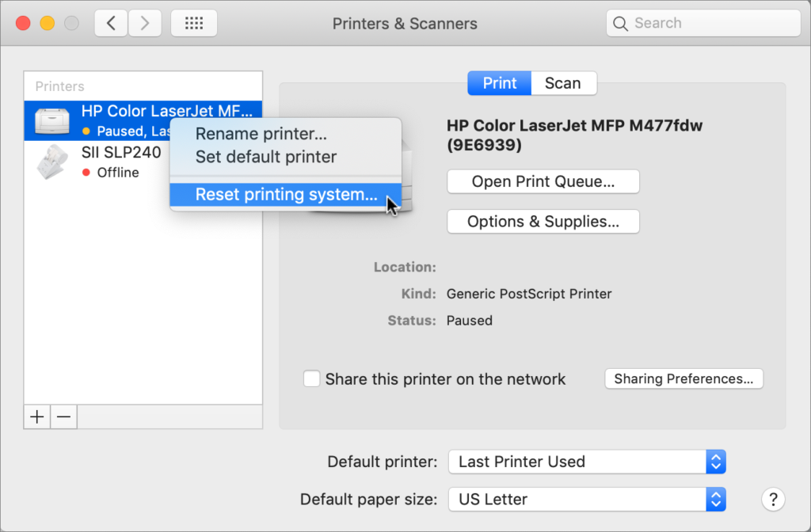Go back with the left chevron
The image size is (811, 532).
pos(111,24)
